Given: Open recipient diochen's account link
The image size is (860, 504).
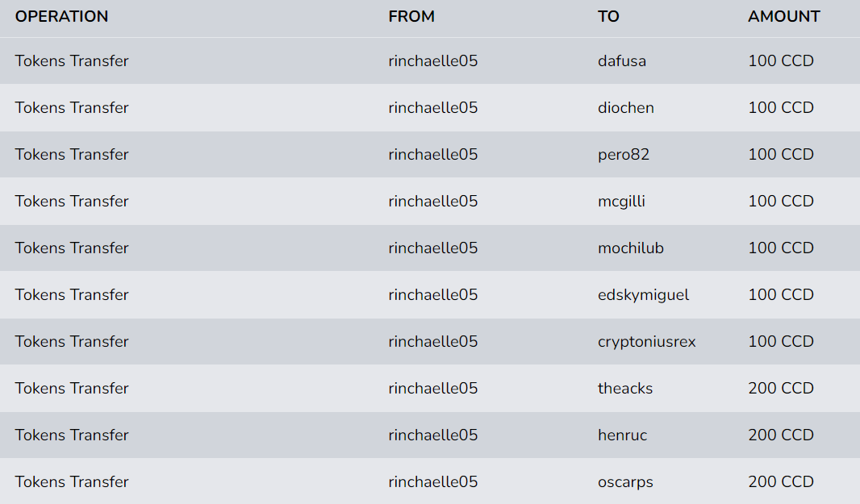Looking at the screenshot, I should (x=626, y=107).
